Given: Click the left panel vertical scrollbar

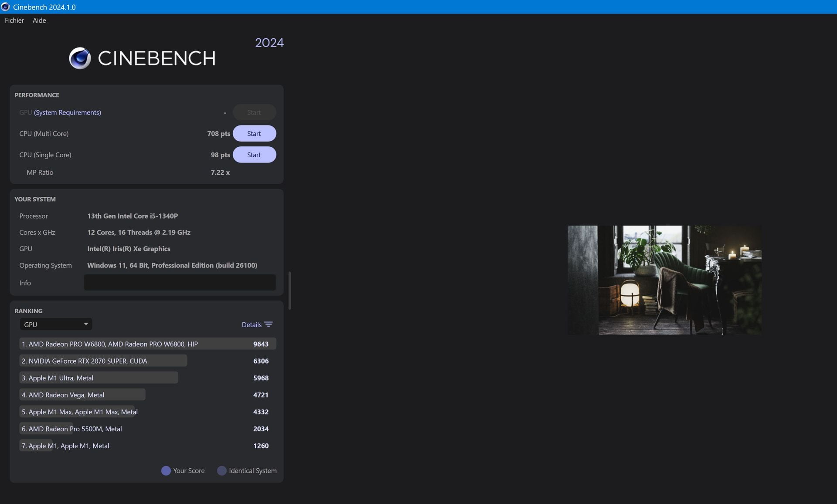Looking at the screenshot, I should pyautogui.click(x=289, y=291).
